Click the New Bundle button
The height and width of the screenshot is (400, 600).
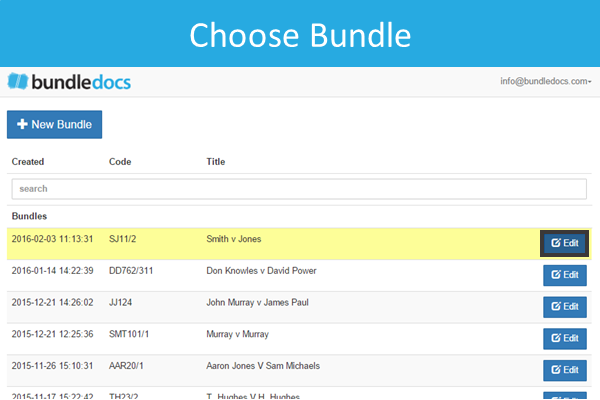pos(54,124)
